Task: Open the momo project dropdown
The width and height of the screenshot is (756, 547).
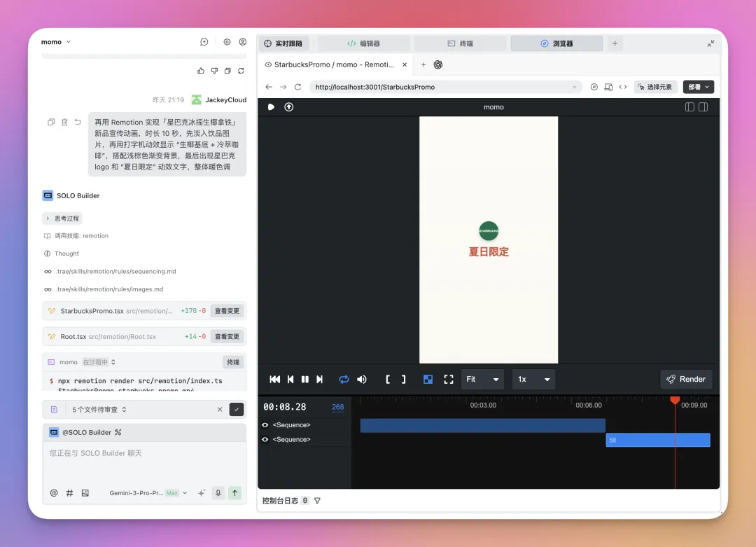Action: coord(56,42)
